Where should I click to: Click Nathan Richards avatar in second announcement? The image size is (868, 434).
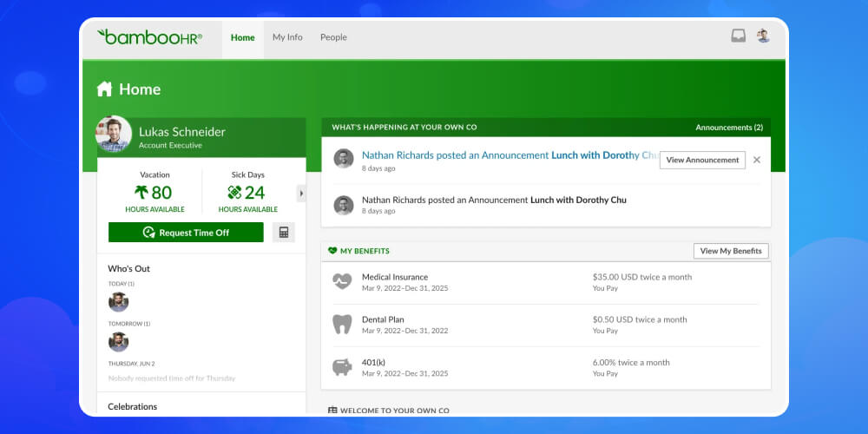pyautogui.click(x=343, y=206)
